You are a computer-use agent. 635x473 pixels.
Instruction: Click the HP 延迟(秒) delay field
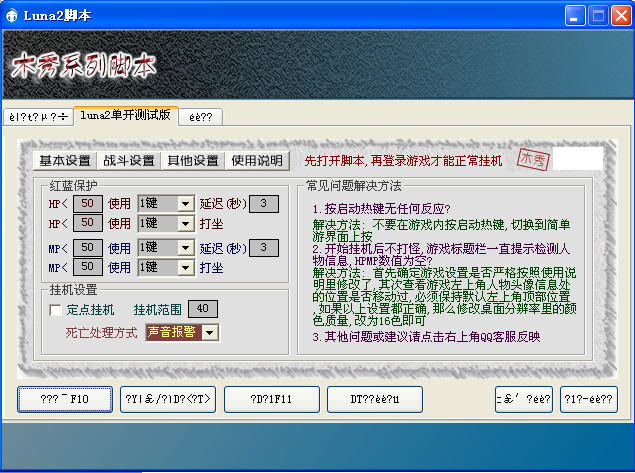pyautogui.click(x=264, y=203)
